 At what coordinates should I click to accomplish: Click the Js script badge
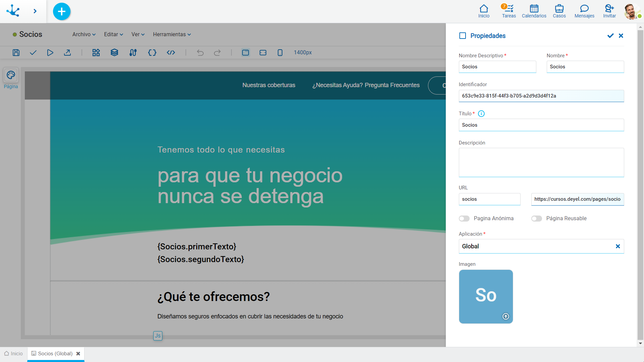pos(158,336)
